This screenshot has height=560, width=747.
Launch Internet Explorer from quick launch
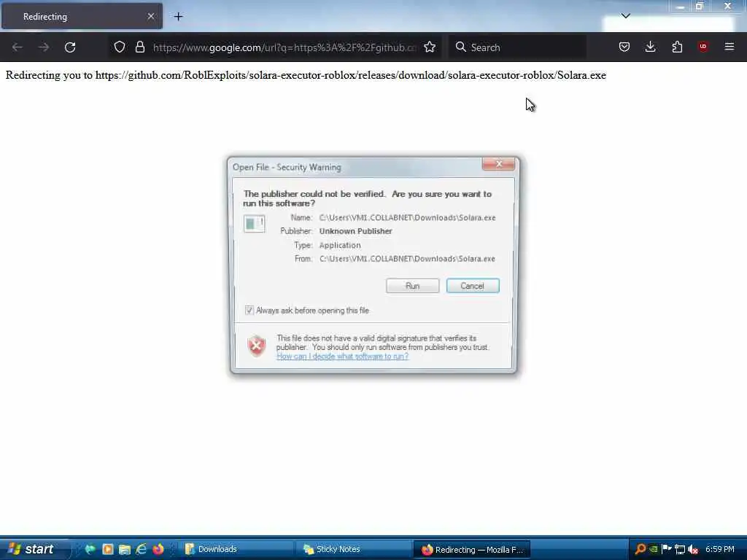(141, 549)
